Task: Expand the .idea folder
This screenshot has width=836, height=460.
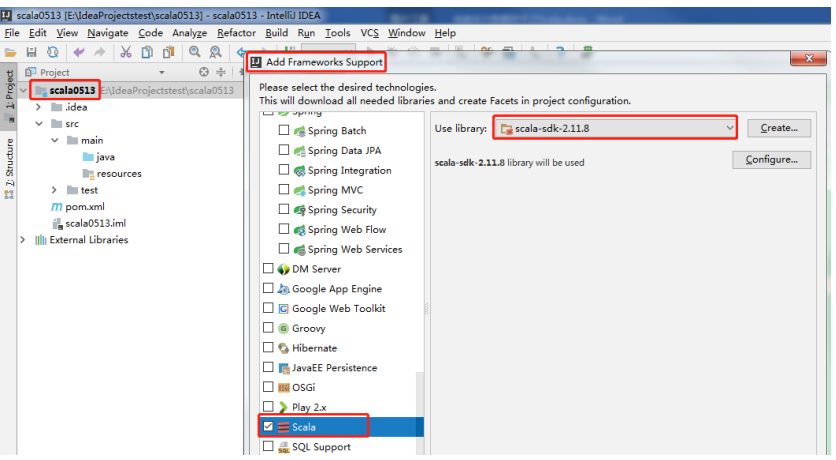Action: [38, 107]
